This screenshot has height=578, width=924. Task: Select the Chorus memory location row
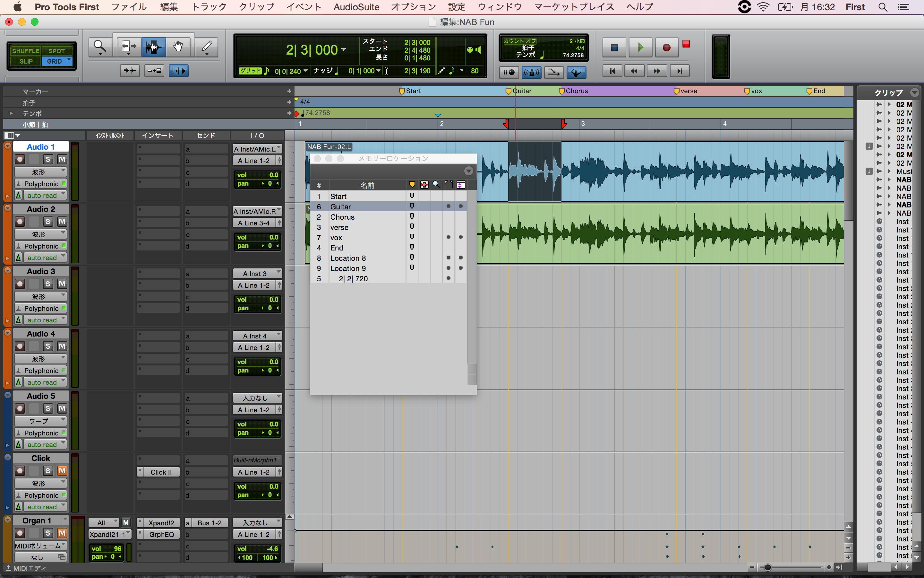pyautogui.click(x=388, y=217)
